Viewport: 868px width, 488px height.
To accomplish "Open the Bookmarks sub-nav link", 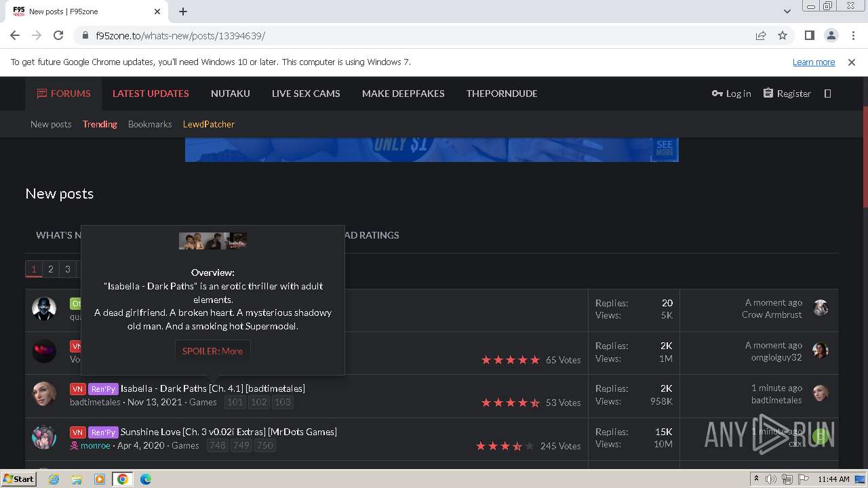I will tap(150, 124).
